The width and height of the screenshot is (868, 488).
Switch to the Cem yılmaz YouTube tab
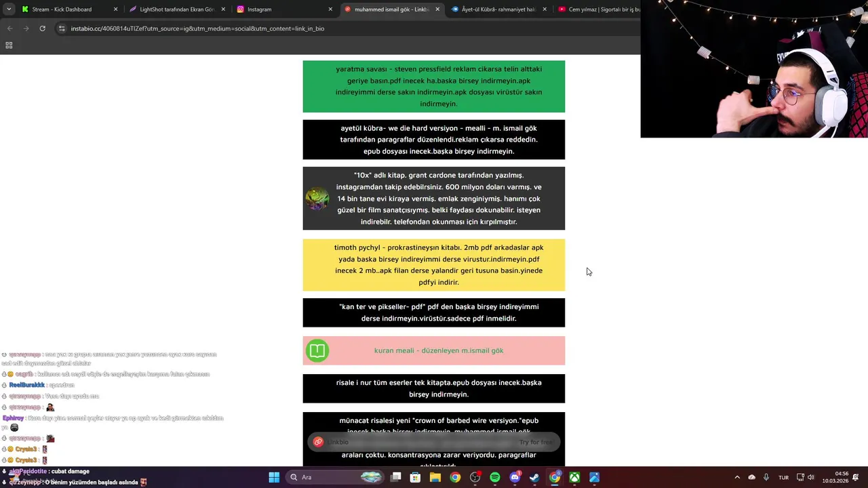pyautogui.click(x=597, y=9)
